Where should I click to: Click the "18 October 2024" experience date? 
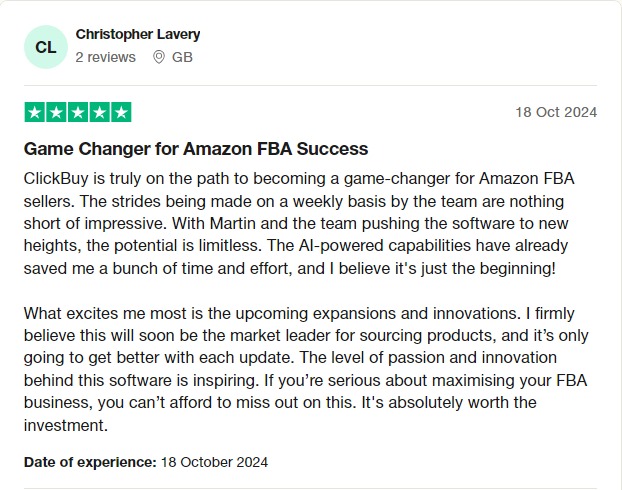point(214,462)
